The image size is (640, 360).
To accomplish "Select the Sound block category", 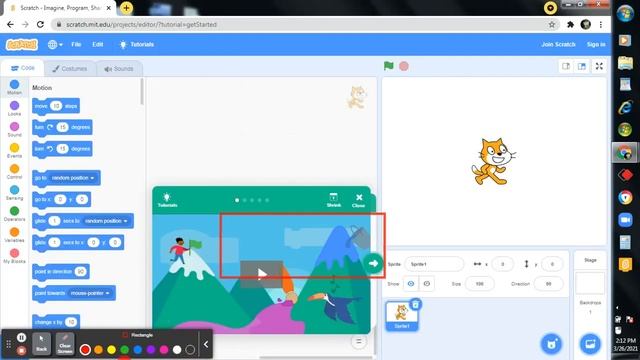I will [x=14, y=129].
